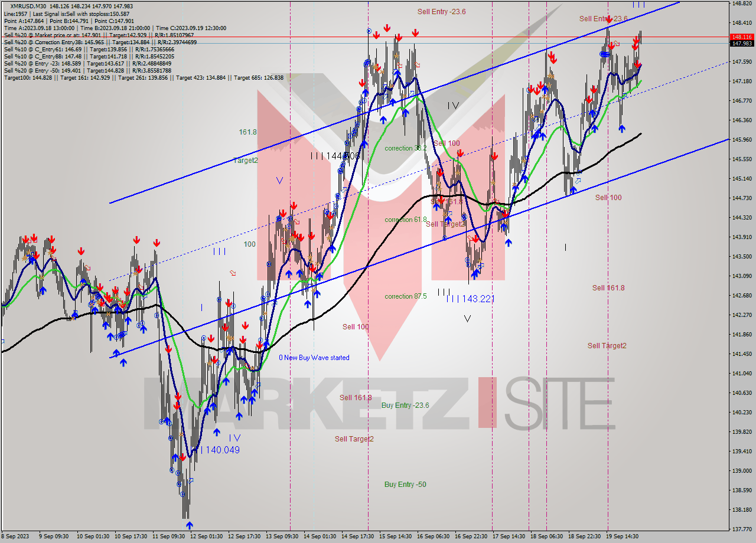Screen dimensions: 756x543
Task: Click the 146.770 price axis value
Action: click(742, 100)
